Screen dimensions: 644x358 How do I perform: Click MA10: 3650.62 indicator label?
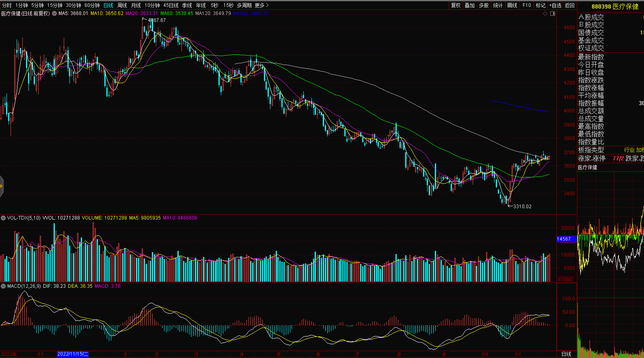coord(107,13)
